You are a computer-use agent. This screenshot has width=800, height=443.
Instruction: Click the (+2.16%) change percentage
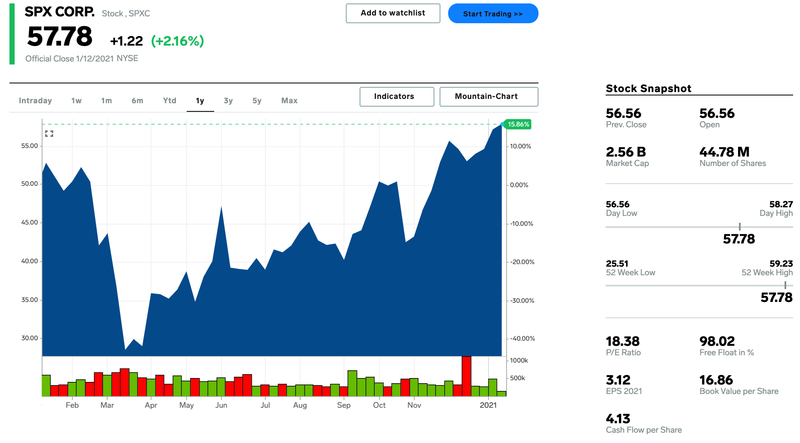(178, 41)
